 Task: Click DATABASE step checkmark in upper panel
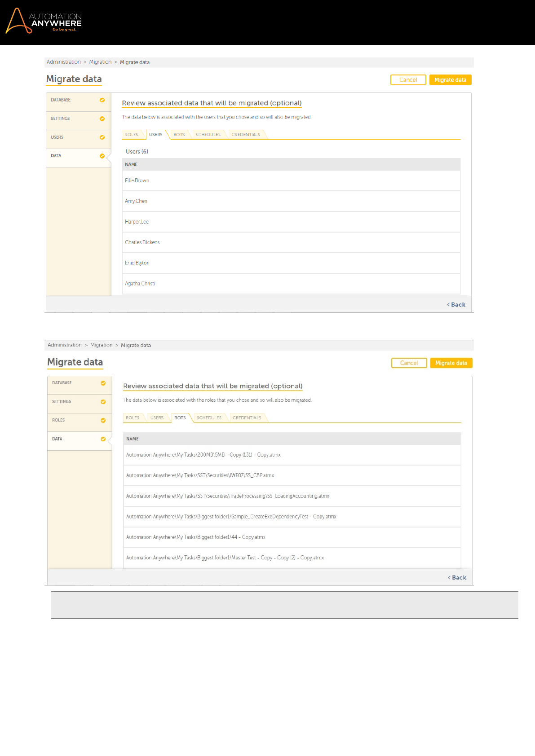(x=102, y=100)
